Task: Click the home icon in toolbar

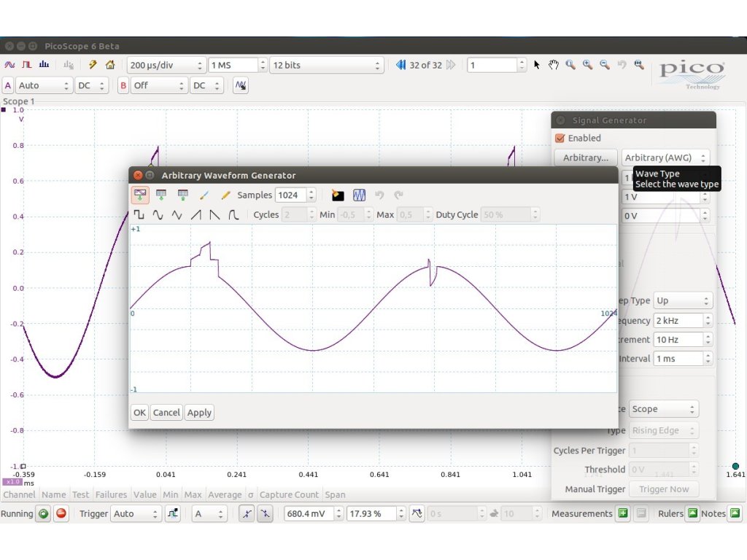Action: point(110,65)
